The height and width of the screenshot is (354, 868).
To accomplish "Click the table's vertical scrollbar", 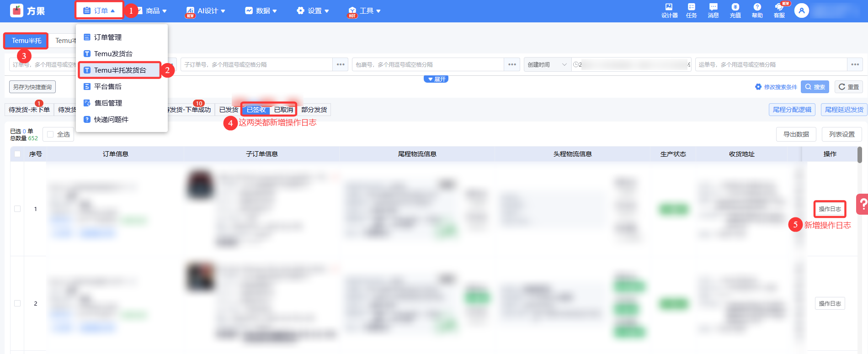I will click(x=860, y=155).
